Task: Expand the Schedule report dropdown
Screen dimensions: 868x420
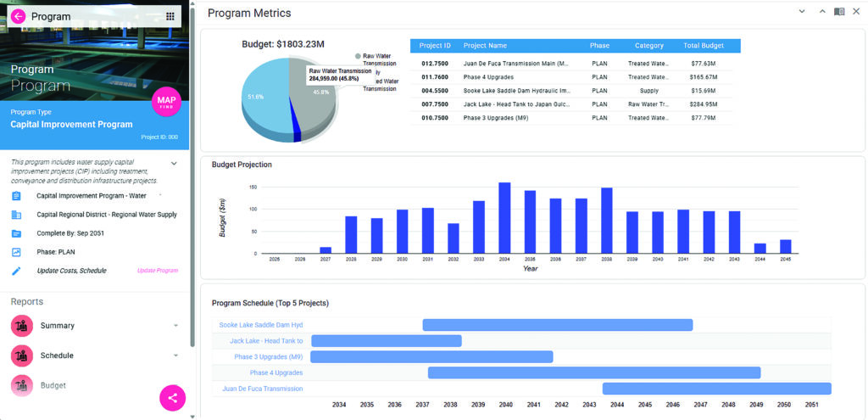Action: [x=175, y=356]
